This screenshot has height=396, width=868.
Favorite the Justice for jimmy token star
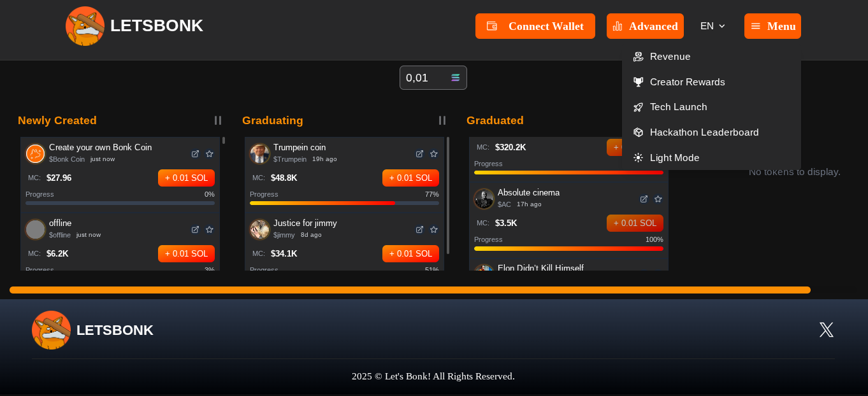(x=434, y=229)
